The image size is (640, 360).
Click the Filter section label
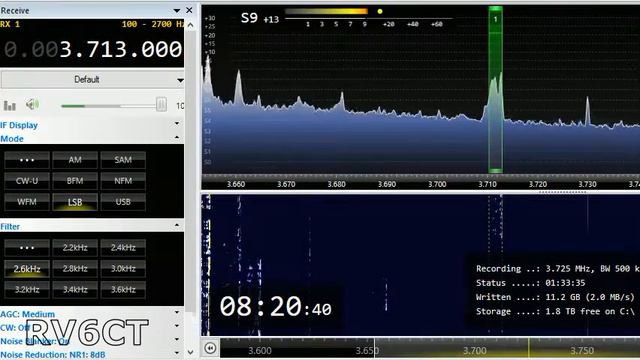10,227
